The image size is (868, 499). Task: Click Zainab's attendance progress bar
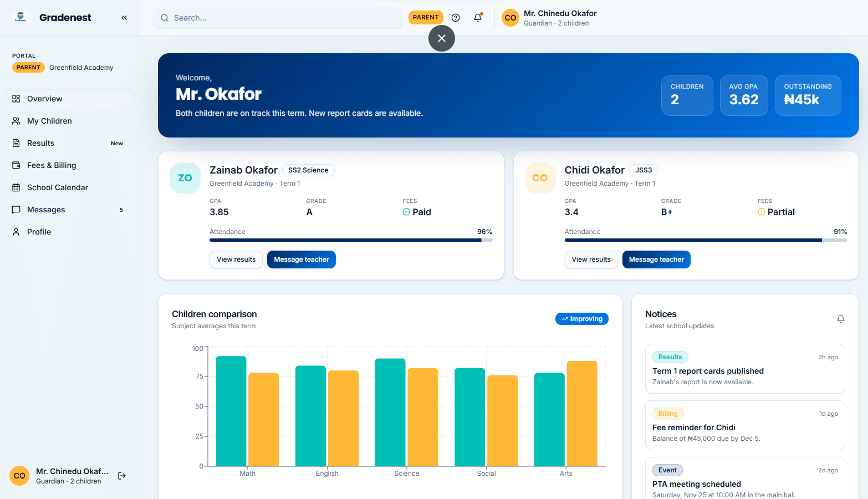(351, 240)
